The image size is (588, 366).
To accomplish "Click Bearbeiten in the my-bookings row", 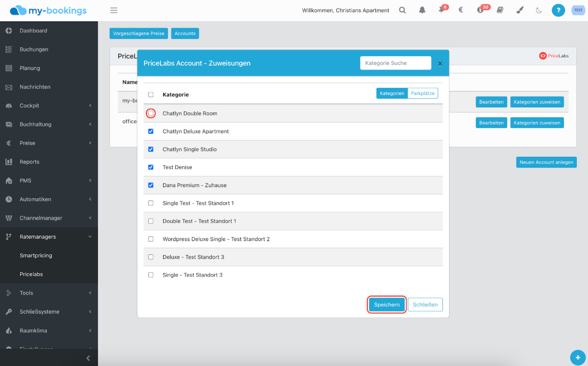I will [x=491, y=102].
